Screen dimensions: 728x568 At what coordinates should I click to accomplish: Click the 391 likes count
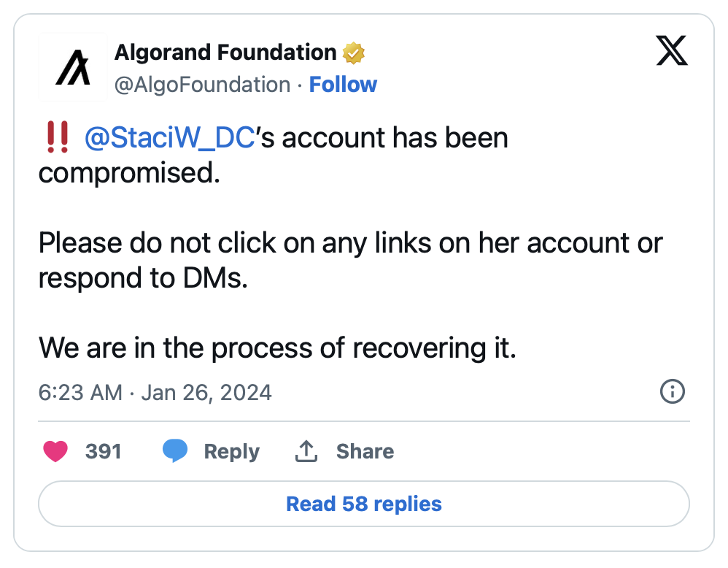[103, 451]
